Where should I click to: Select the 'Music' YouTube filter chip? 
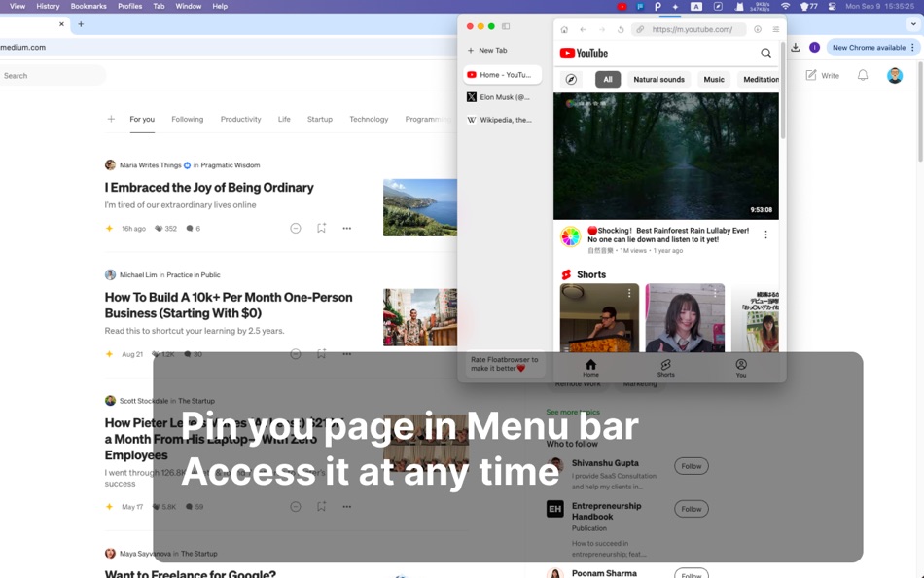[714, 79]
